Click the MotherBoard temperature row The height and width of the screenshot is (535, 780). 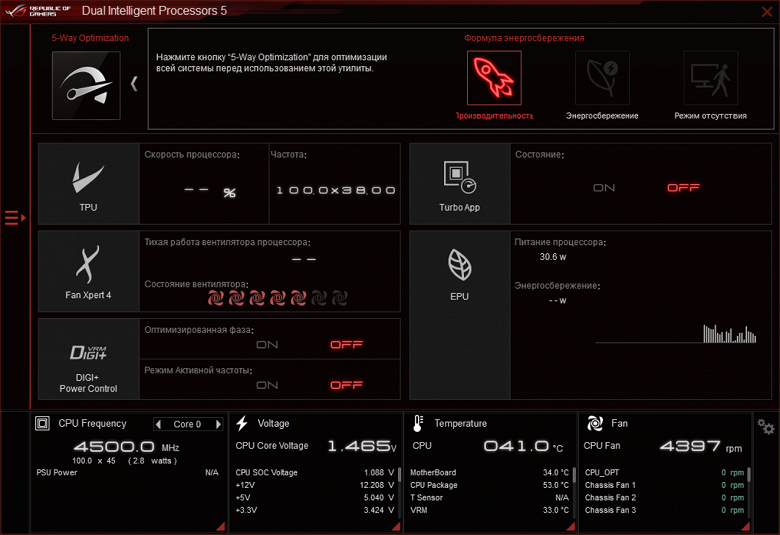tap(489, 472)
